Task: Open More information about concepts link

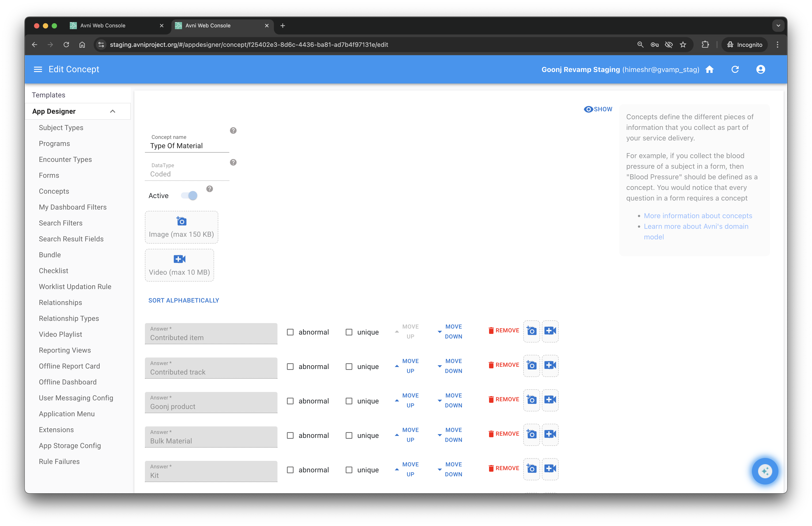Action: point(698,216)
